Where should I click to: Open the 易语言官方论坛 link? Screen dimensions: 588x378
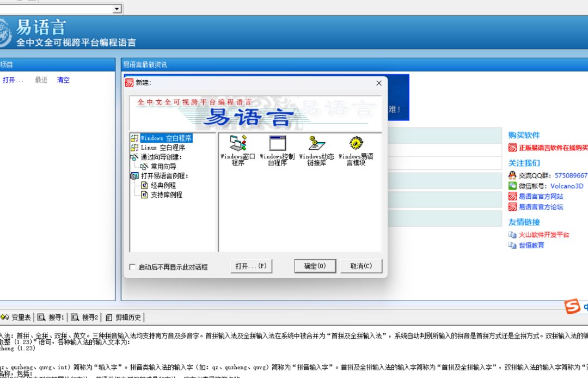coord(541,207)
